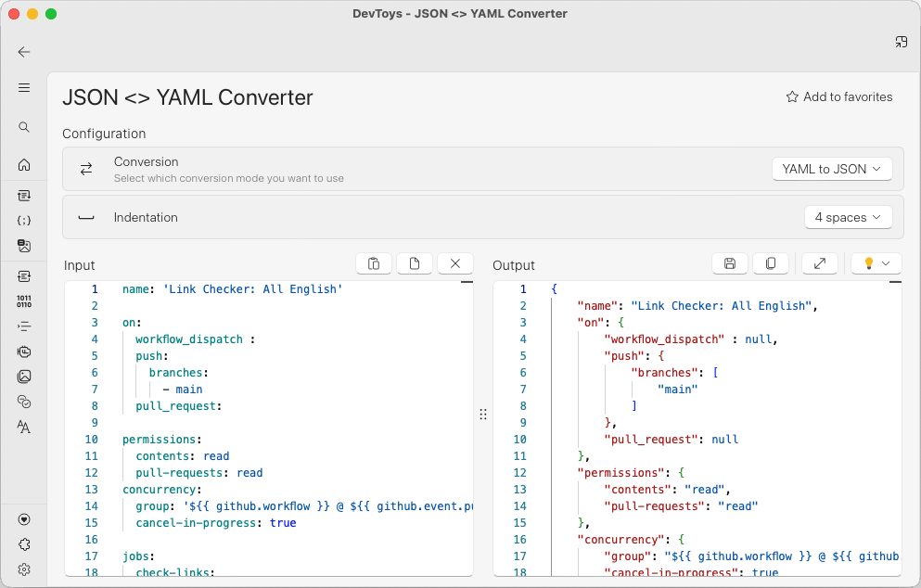Open the Text tools group in sidebar
Viewport: 921px width, 588px height.
[x=24, y=427]
